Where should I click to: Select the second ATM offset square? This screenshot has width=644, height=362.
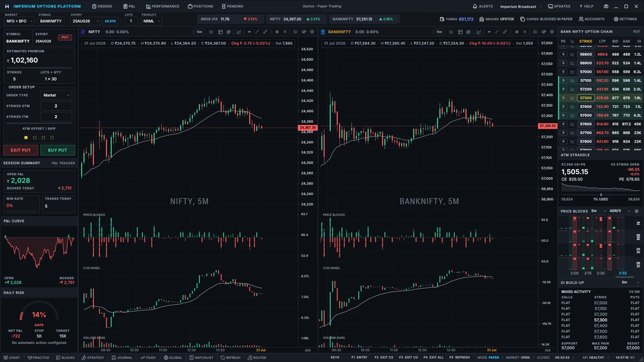click(35, 138)
